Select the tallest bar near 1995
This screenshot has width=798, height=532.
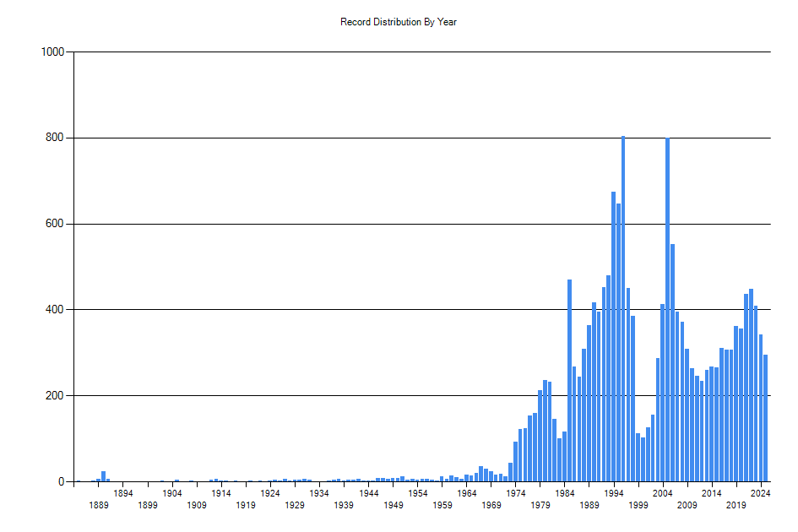(x=623, y=304)
